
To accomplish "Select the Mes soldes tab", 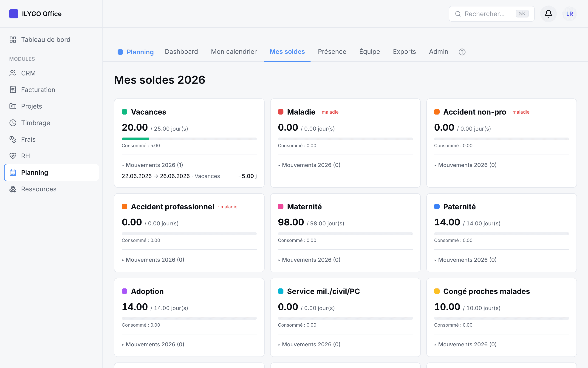I will [287, 52].
